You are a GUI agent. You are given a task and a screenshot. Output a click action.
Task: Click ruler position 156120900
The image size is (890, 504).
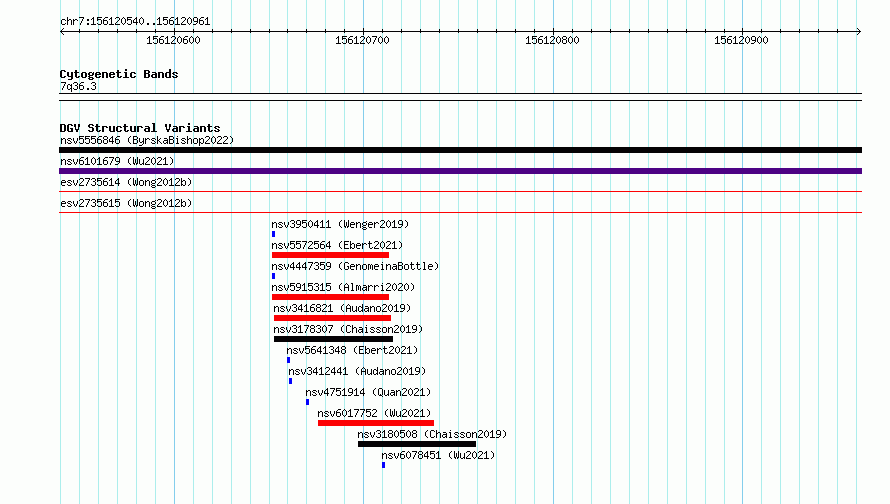741,40
